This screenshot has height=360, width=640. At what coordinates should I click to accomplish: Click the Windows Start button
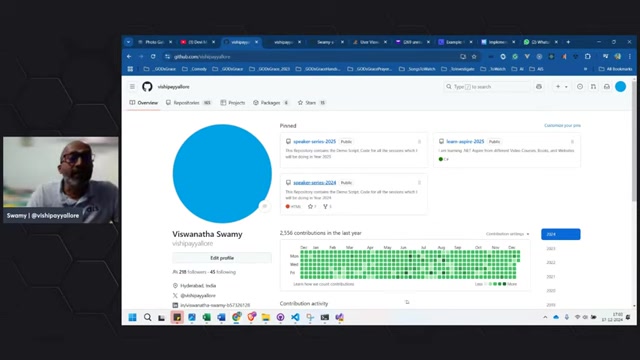[x=132, y=317]
